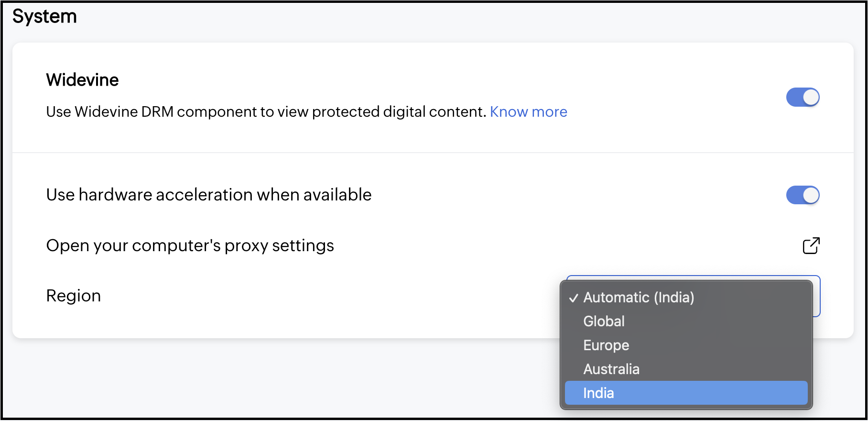Screen dimensions: 868x421
Task: Click the checkmark beside Automatic (India)
Action: click(574, 298)
